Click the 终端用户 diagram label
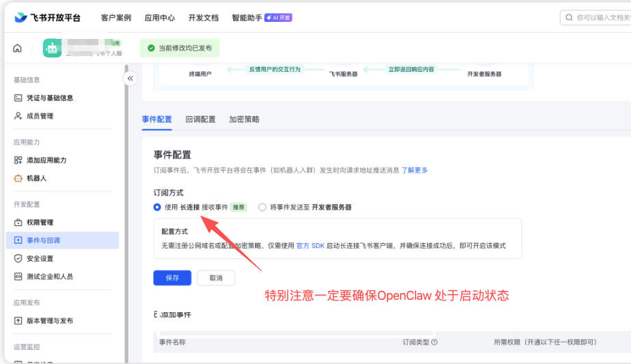The width and height of the screenshot is (631, 364). click(x=200, y=74)
